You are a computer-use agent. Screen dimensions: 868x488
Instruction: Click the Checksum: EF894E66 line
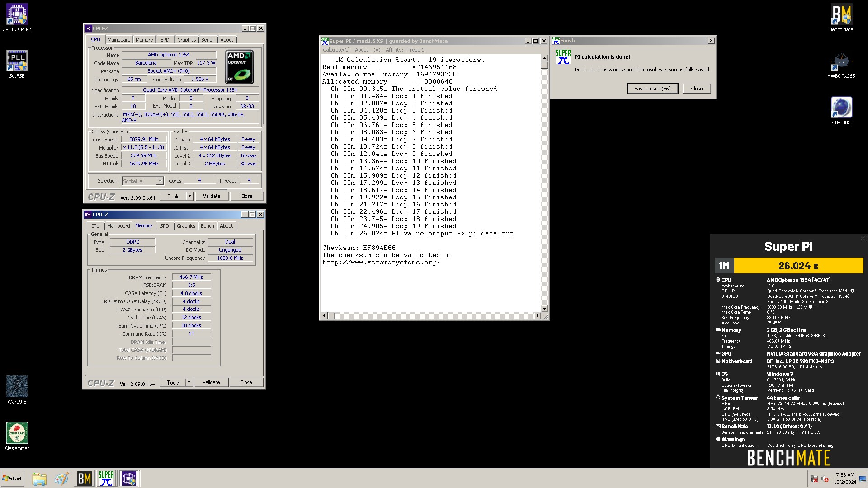359,248
